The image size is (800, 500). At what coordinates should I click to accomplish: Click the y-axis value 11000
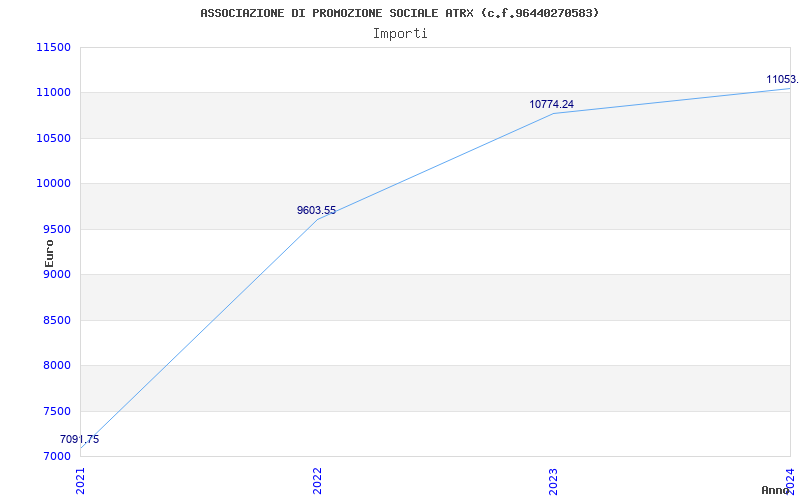tap(53, 93)
